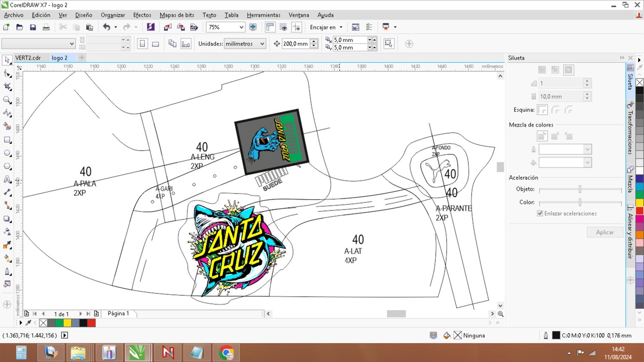Select the Color Eyedropper tool
Viewport: 644px width, 362px height.
click(7, 246)
